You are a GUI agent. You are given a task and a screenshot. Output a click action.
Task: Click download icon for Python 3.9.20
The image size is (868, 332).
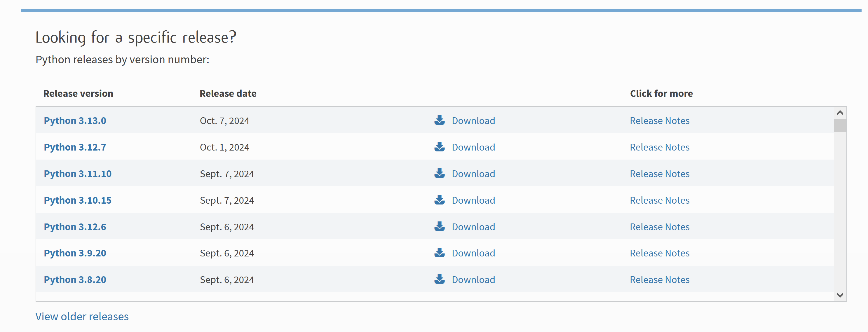pos(439,253)
